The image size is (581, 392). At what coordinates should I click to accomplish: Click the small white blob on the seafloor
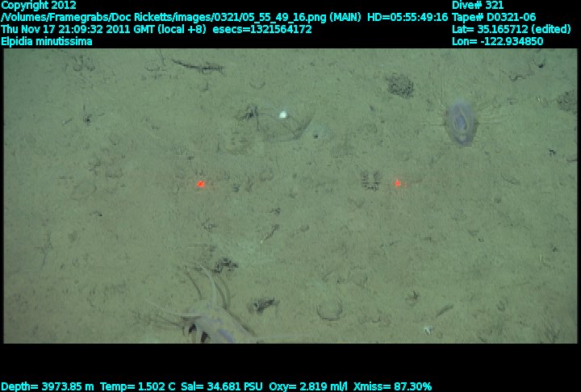pyautogui.click(x=283, y=115)
